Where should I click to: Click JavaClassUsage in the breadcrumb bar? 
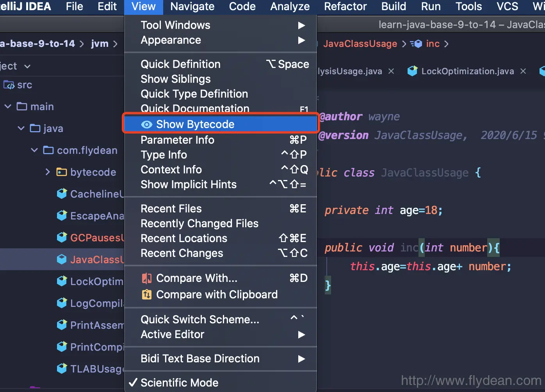[360, 44]
